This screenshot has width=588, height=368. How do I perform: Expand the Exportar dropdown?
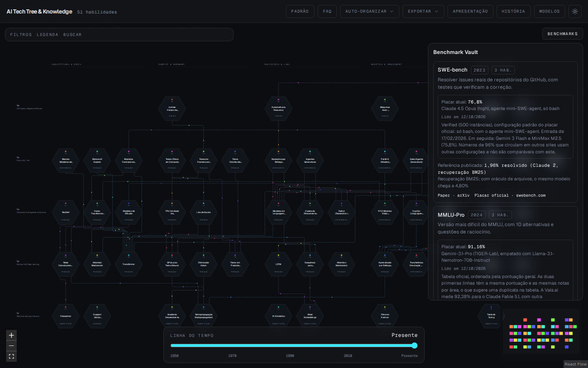click(x=423, y=11)
